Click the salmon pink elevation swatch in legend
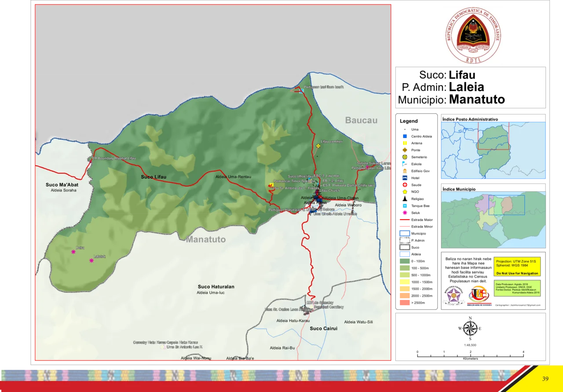Image resolution: width=563 pixels, height=392 pixels. click(x=405, y=303)
